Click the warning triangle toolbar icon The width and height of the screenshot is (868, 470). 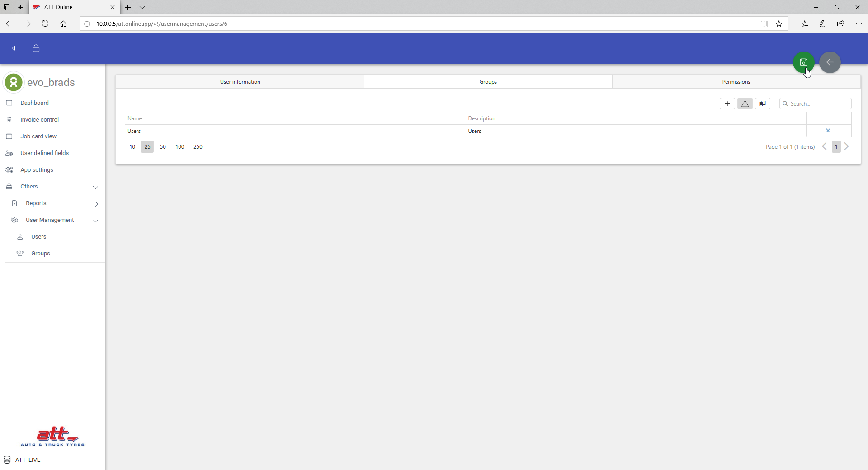pos(745,104)
